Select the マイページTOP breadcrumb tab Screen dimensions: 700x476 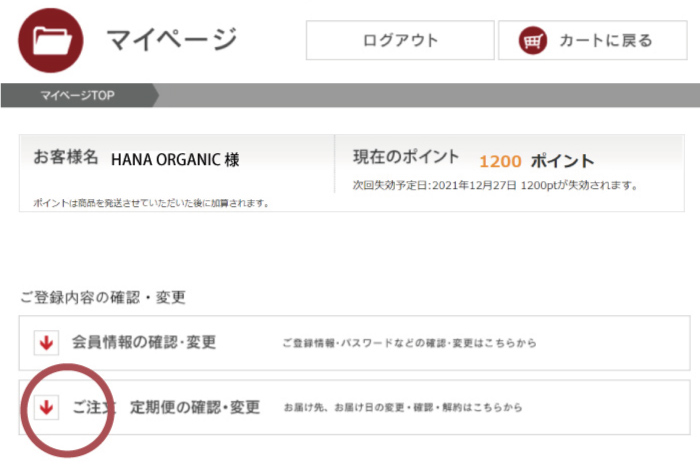78,95
